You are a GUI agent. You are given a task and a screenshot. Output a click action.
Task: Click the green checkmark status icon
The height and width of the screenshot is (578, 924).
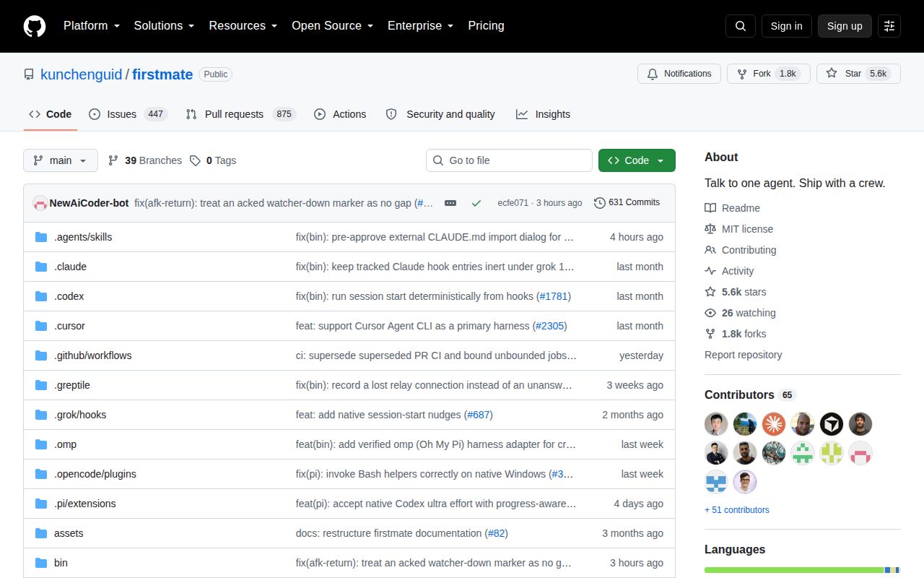[x=476, y=203]
